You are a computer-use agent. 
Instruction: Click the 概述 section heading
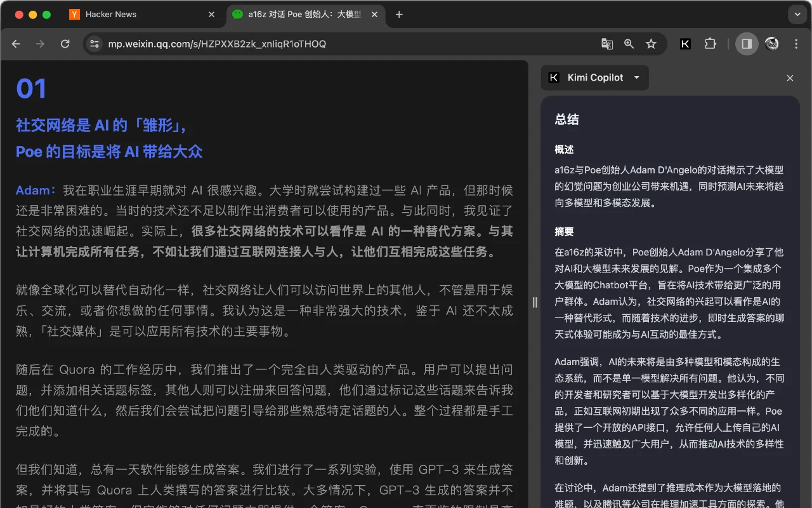564,149
